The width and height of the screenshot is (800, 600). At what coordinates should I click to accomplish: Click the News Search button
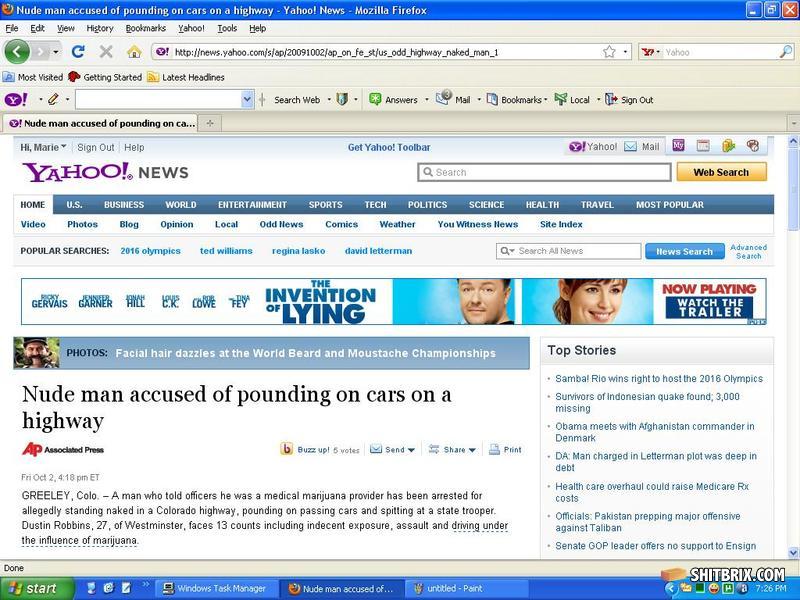(684, 251)
